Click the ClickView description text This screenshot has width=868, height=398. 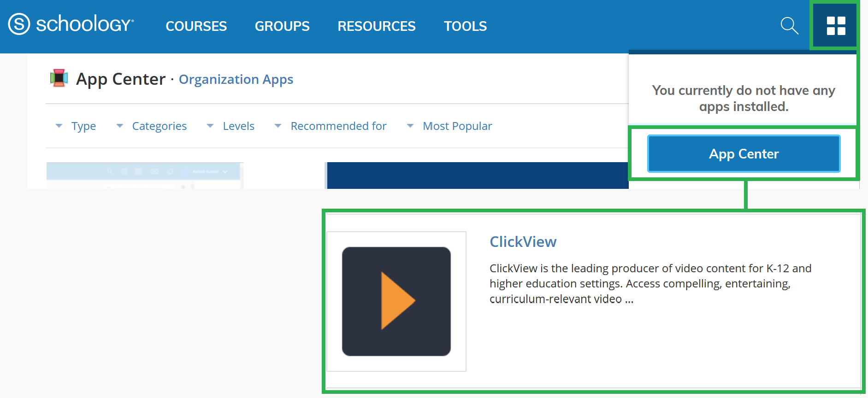click(x=650, y=284)
